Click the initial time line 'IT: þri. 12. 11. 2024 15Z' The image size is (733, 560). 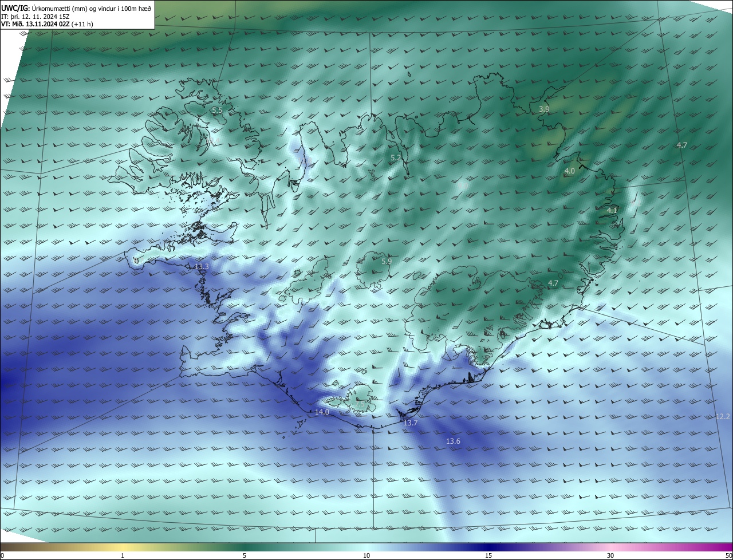(x=37, y=16)
